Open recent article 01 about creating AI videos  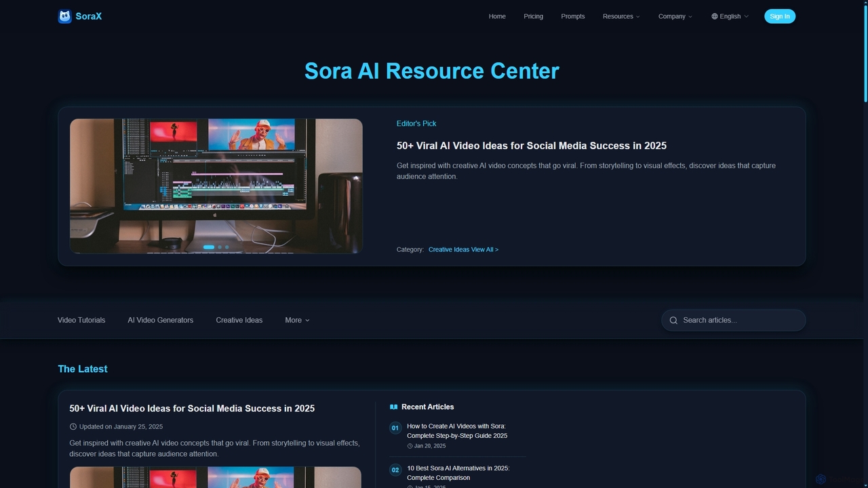coord(457,431)
